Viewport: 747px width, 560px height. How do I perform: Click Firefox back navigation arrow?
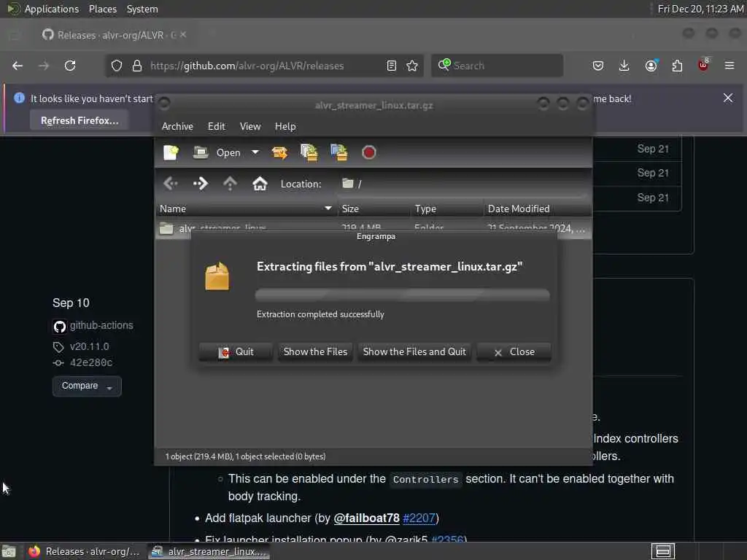coord(18,66)
